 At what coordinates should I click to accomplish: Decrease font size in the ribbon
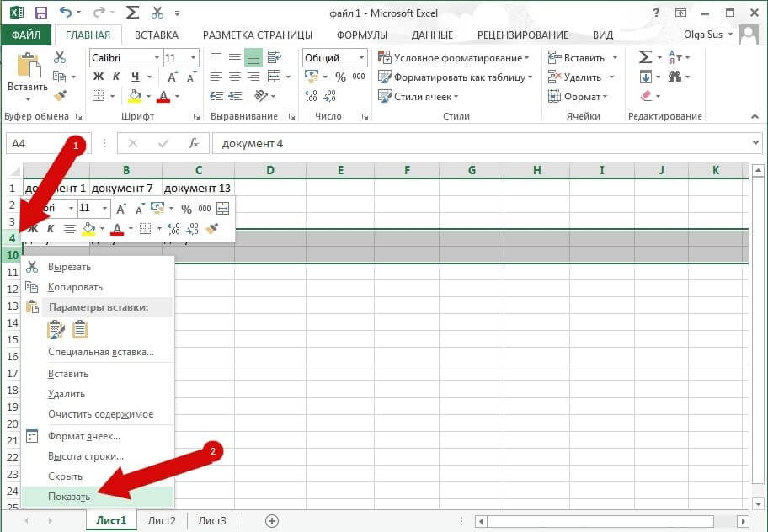191,77
